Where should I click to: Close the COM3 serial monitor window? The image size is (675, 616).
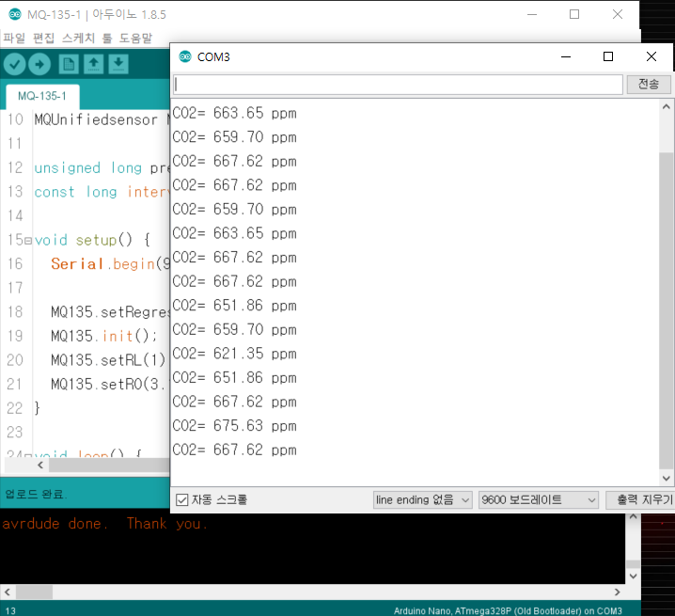click(x=651, y=56)
